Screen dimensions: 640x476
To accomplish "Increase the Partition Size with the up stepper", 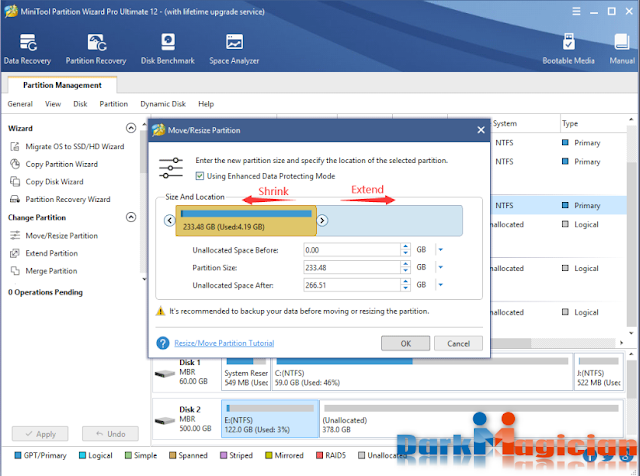I will tap(405, 264).
